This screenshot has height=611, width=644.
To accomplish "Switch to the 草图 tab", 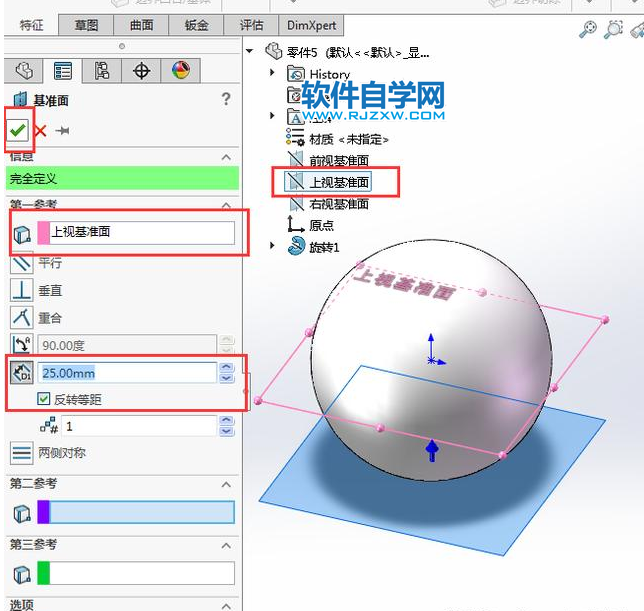I will [86, 25].
